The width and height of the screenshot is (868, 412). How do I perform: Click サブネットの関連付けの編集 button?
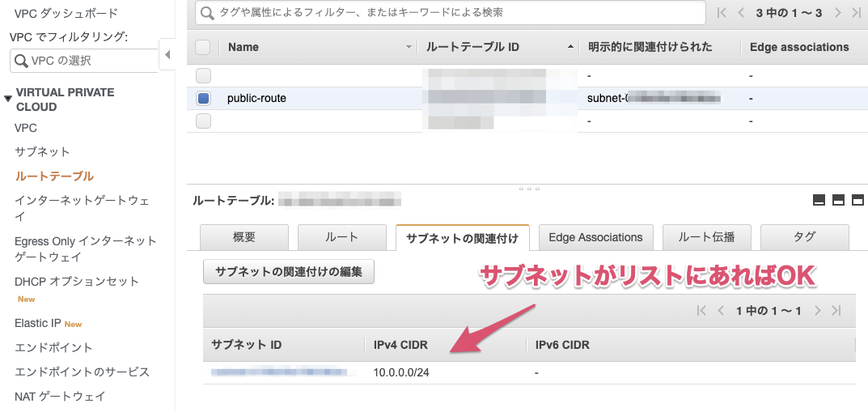289,271
